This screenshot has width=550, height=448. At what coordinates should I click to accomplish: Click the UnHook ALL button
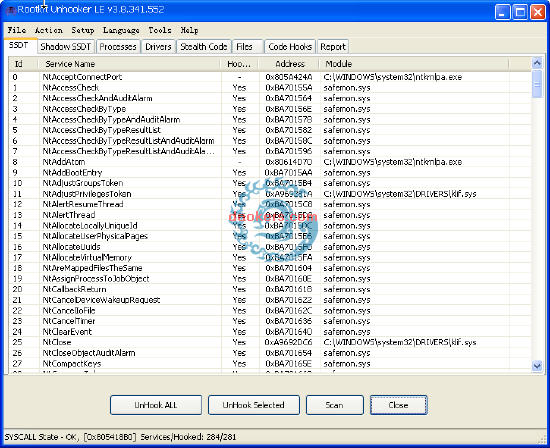tap(156, 405)
